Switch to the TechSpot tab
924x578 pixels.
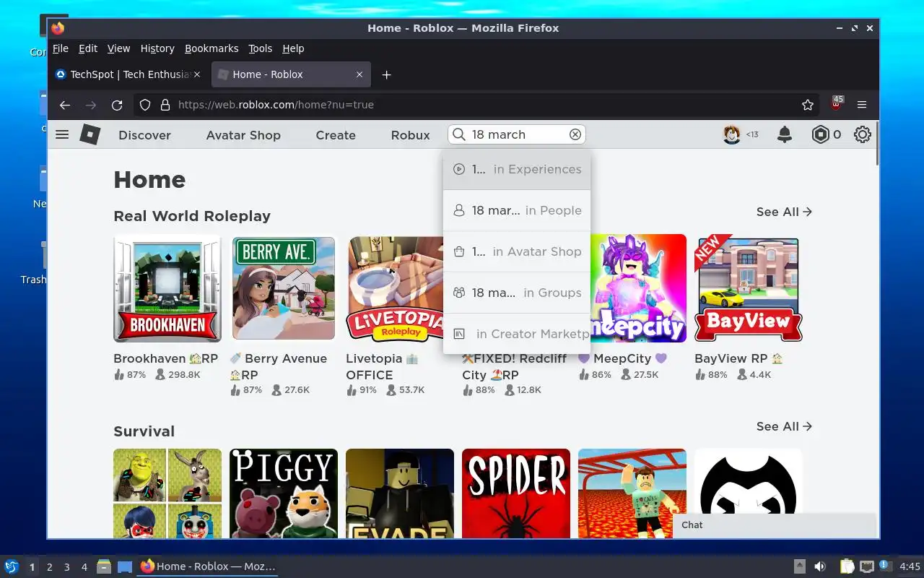[x=128, y=74]
